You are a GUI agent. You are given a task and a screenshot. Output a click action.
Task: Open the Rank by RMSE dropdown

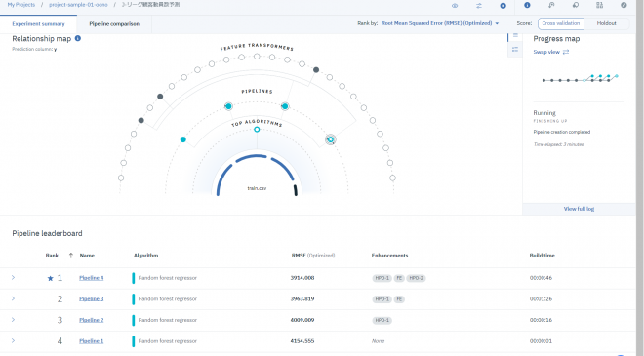pos(440,23)
